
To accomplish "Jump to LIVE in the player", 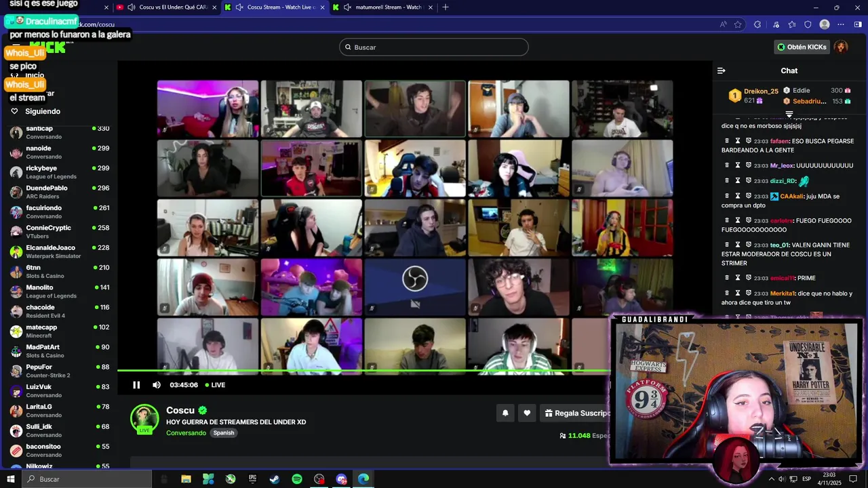I will pos(215,385).
